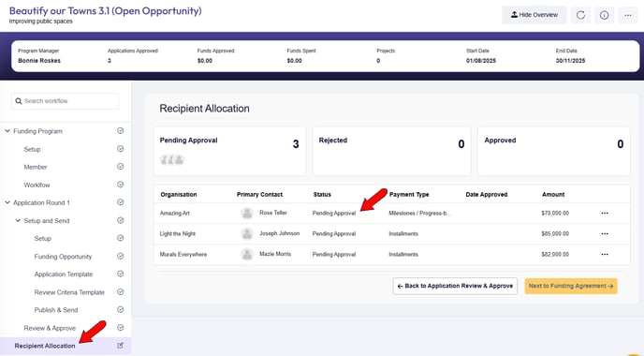644x356 pixels.
Task: Click Milestones / Progress-b... payment type
Action: click(x=419, y=214)
